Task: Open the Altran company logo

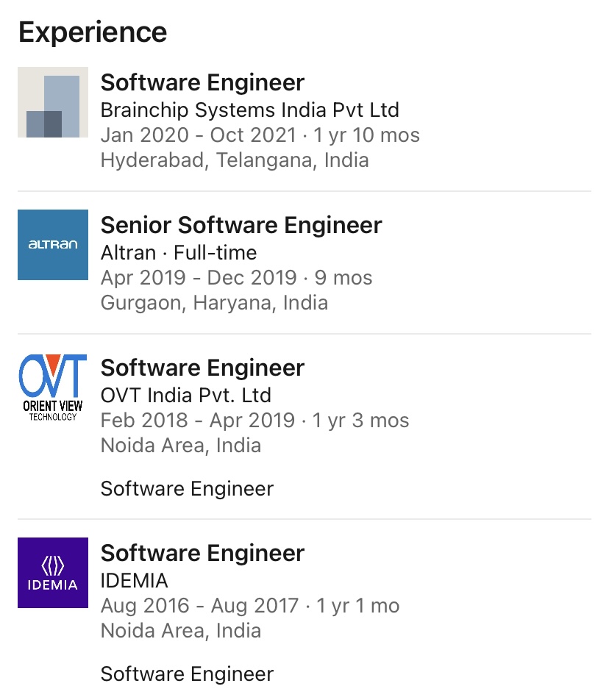Action: (53, 245)
